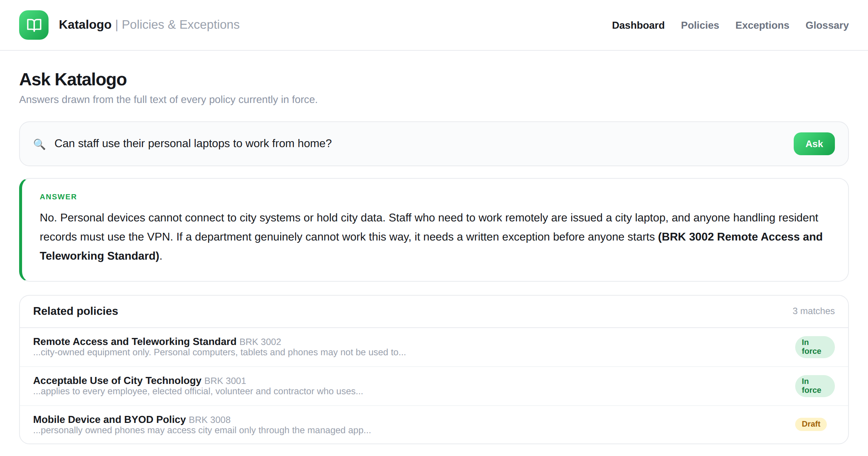Click the BRK 3002 citation in answer
This screenshot has height=456, width=868.
[431, 246]
